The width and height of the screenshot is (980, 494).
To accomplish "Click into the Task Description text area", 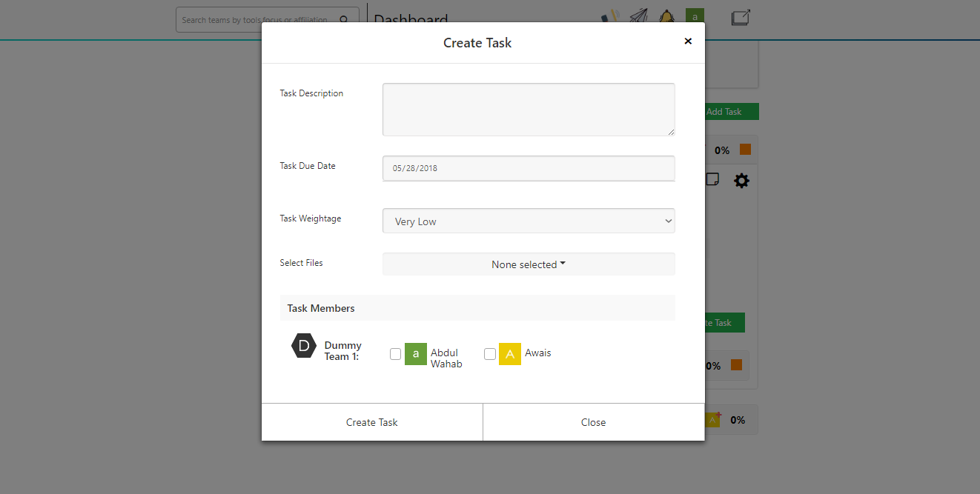I will (529, 110).
